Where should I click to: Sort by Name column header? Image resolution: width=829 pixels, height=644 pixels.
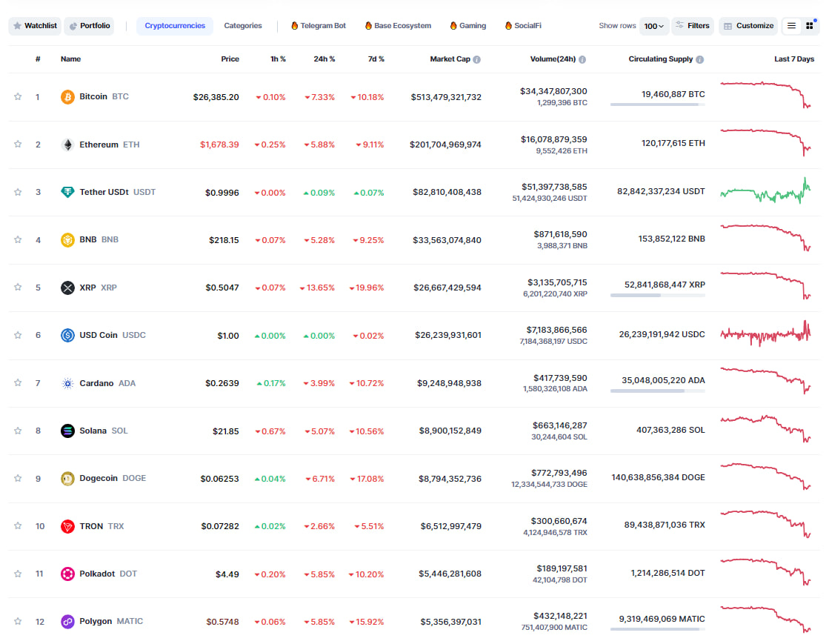point(70,59)
